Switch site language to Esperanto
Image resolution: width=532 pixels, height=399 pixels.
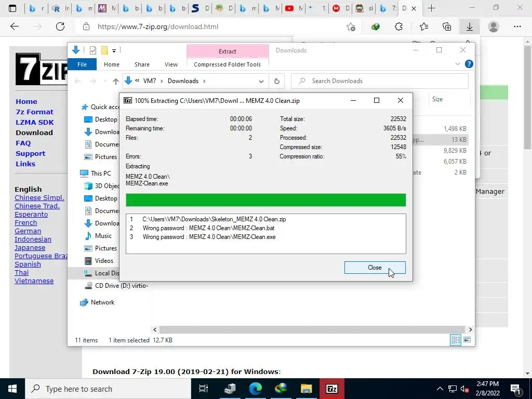(x=31, y=215)
